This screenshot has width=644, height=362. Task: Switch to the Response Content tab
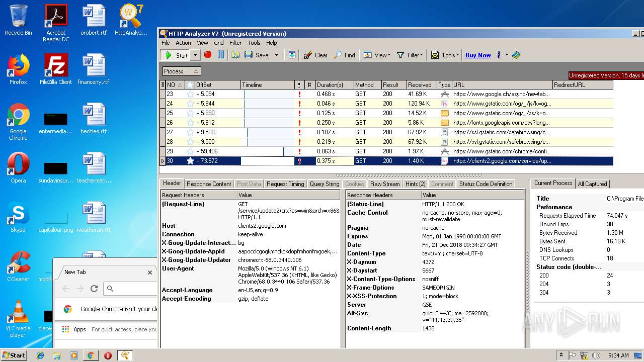(209, 184)
